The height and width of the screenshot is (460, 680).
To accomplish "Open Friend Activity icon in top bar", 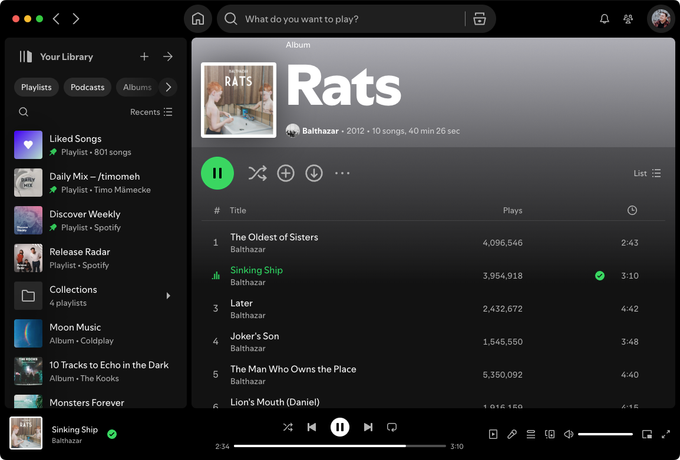I will (x=628, y=19).
